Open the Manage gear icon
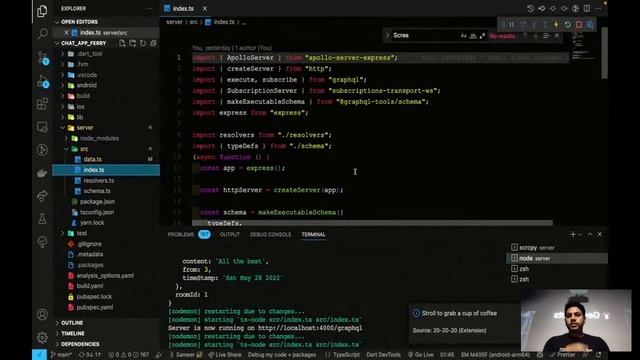The image size is (640, 360). [x=42, y=337]
